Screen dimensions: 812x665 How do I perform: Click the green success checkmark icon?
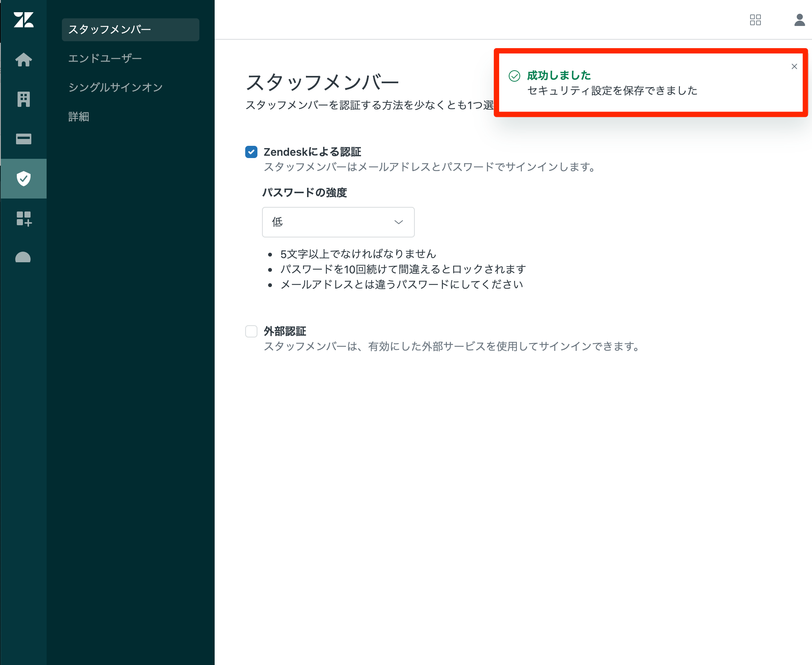514,76
